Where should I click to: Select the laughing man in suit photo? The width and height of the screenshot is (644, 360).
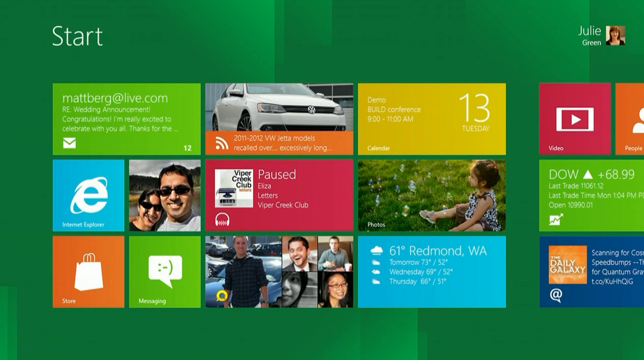pyautogui.click(x=300, y=253)
